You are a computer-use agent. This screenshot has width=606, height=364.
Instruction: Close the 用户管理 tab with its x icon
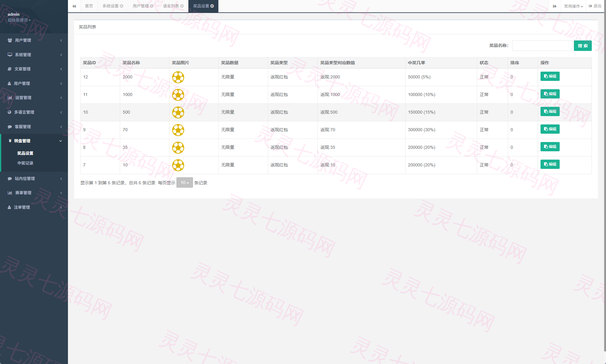[x=152, y=6]
